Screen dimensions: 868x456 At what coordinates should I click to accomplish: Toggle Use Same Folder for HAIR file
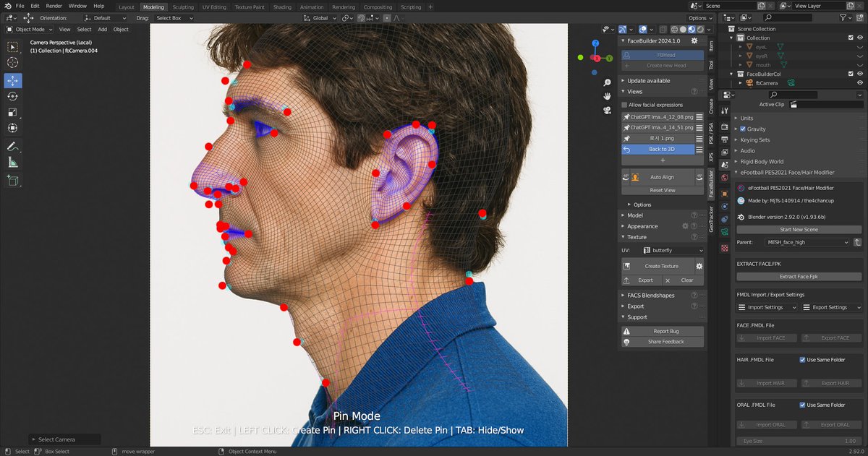coord(802,359)
